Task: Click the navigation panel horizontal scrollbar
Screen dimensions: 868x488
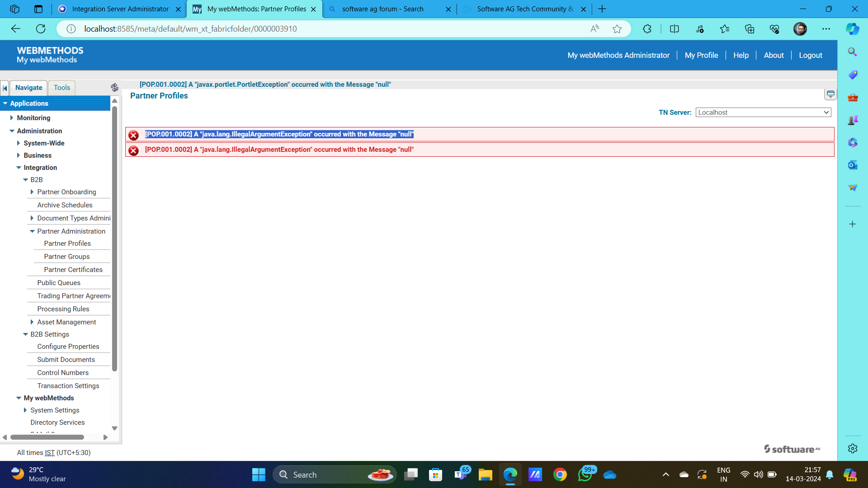Action: tap(47, 437)
